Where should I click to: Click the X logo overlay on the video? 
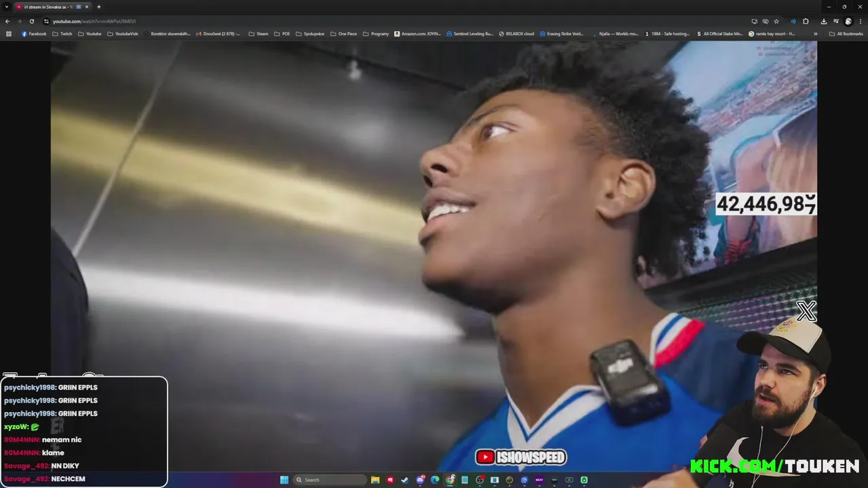click(806, 311)
